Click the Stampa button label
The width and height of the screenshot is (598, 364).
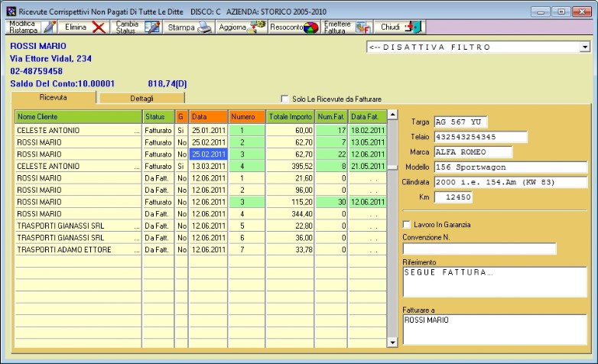click(181, 28)
